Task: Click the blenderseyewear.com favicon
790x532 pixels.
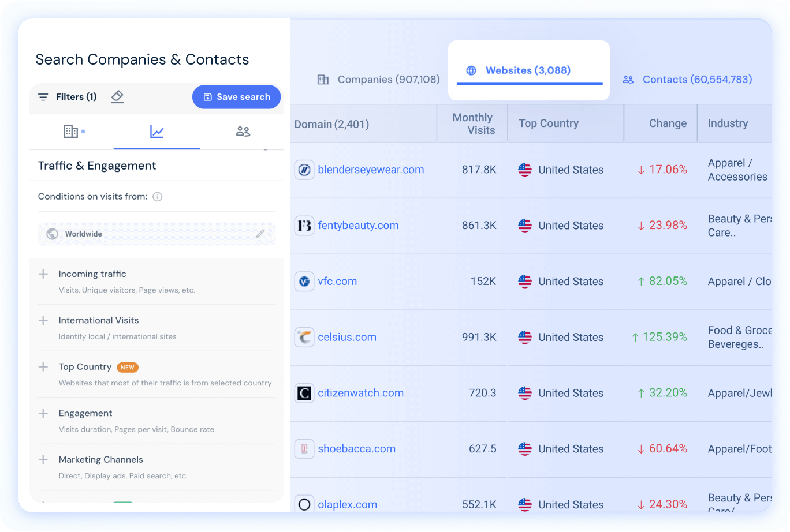Action: tap(304, 170)
